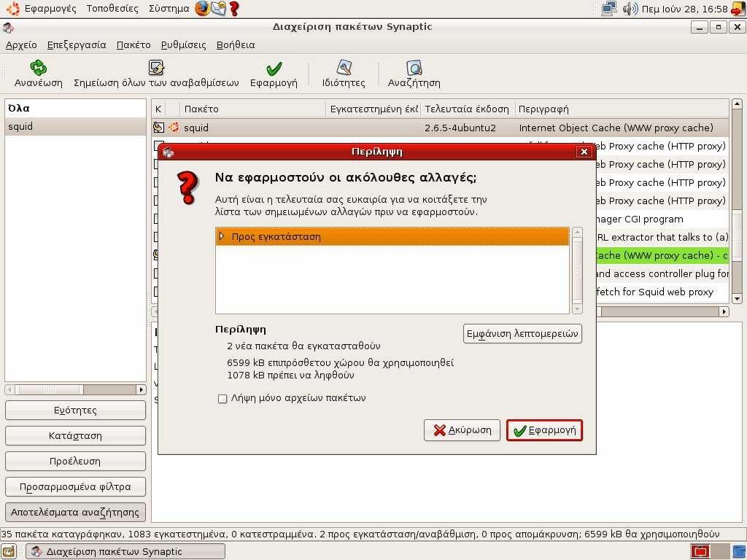Click the green highlighted package row description
747x560 pixels.
662,256
